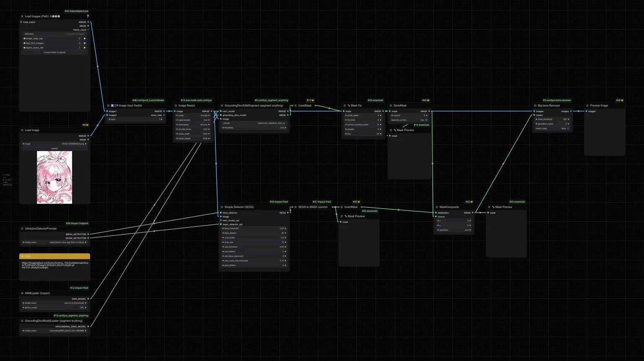Click 'choose folder to upload' button
This screenshot has width=644, height=361.
tap(55, 52)
